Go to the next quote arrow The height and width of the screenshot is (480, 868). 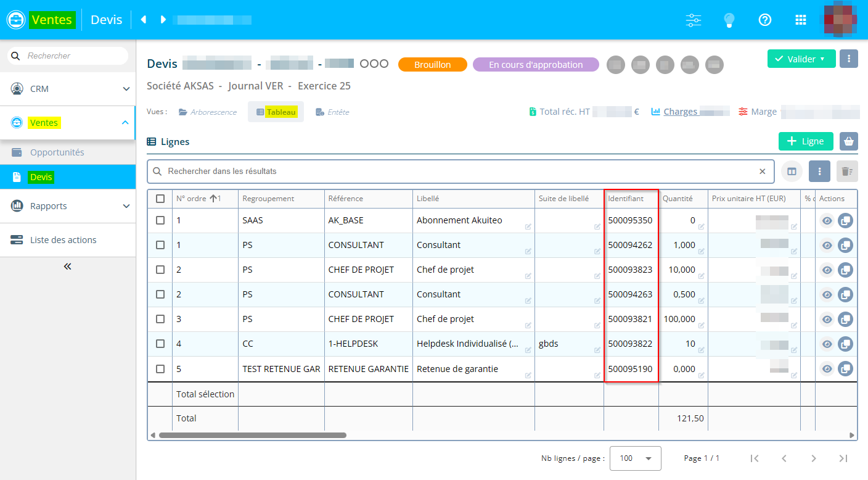point(163,20)
